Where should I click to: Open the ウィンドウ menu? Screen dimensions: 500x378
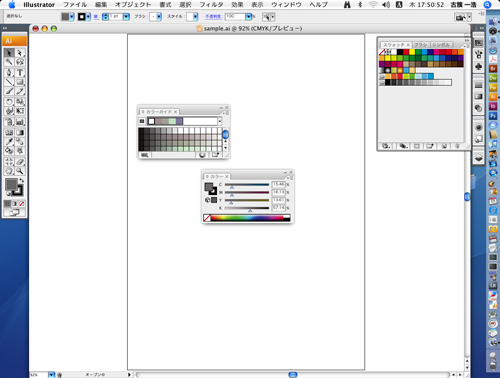tap(286, 5)
